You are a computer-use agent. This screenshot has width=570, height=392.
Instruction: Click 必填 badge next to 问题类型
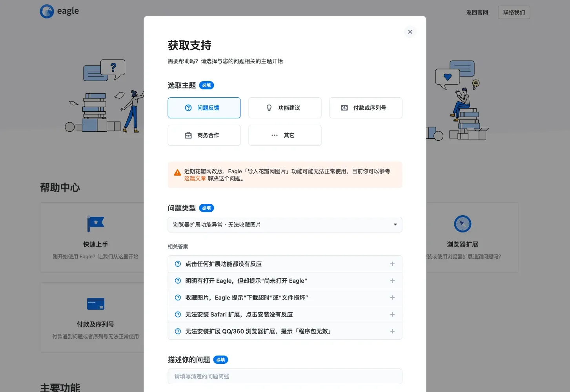tap(206, 208)
